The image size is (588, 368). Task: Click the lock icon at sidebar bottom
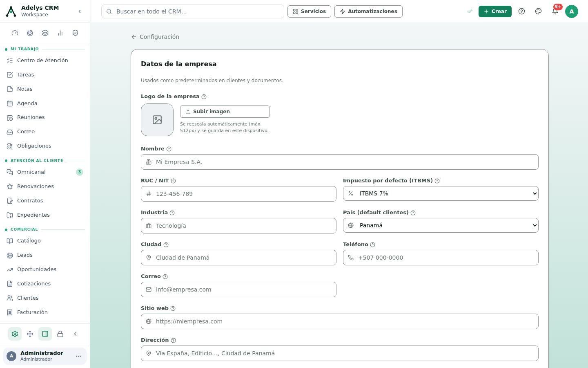coord(60,334)
